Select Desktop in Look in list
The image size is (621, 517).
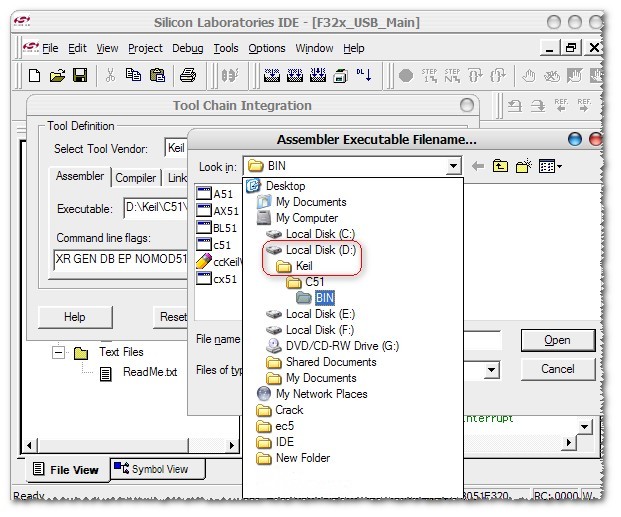point(285,186)
